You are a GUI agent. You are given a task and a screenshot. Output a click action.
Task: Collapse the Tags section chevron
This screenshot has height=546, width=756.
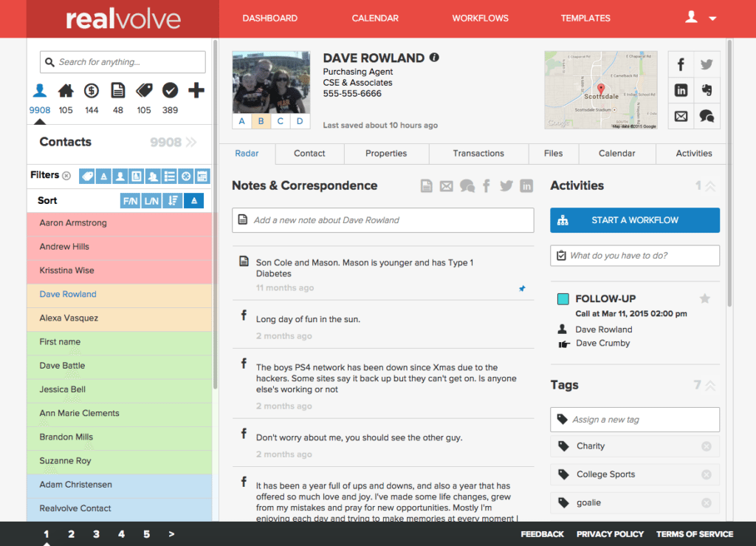pos(710,386)
